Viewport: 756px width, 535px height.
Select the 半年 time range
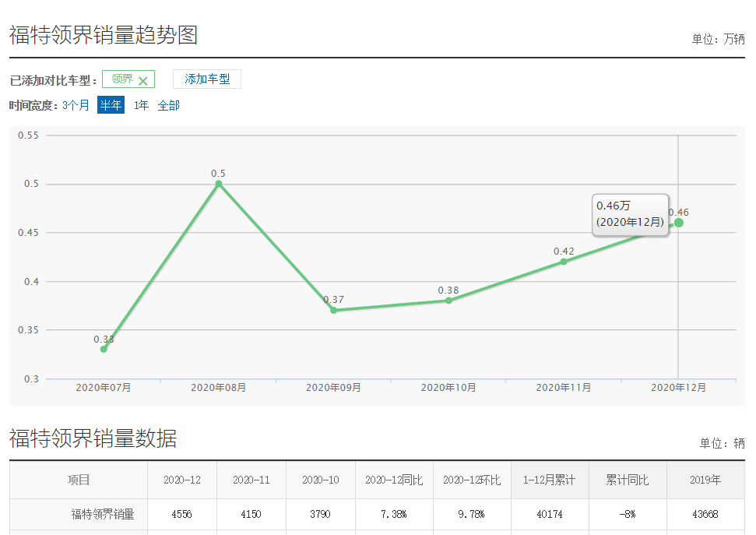[x=111, y=105]
